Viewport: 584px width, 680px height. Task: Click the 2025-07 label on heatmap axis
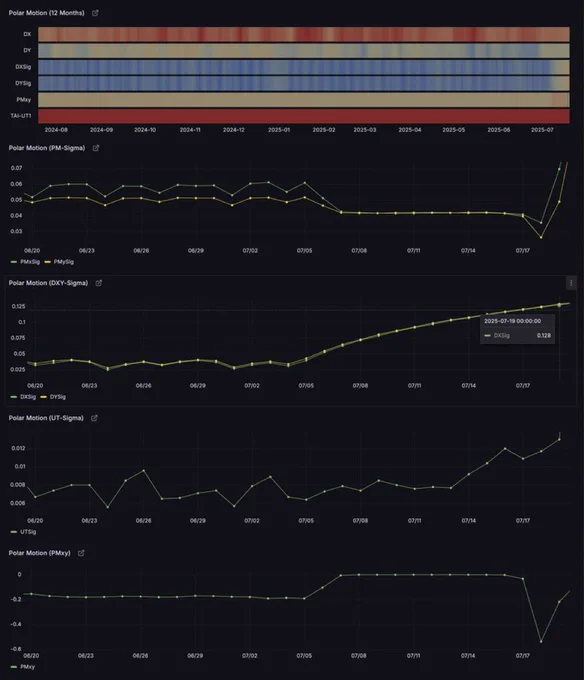click(542, 130)
